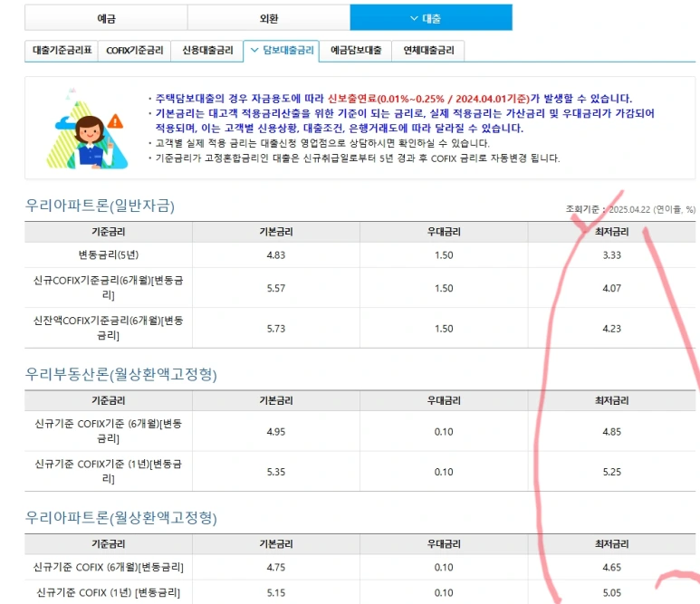The width and height of the screenshot is (700, 604).
Task: Click the 우리아파트론(일반자금) heading
Action: pyautogui.click(x=100, y=206)
